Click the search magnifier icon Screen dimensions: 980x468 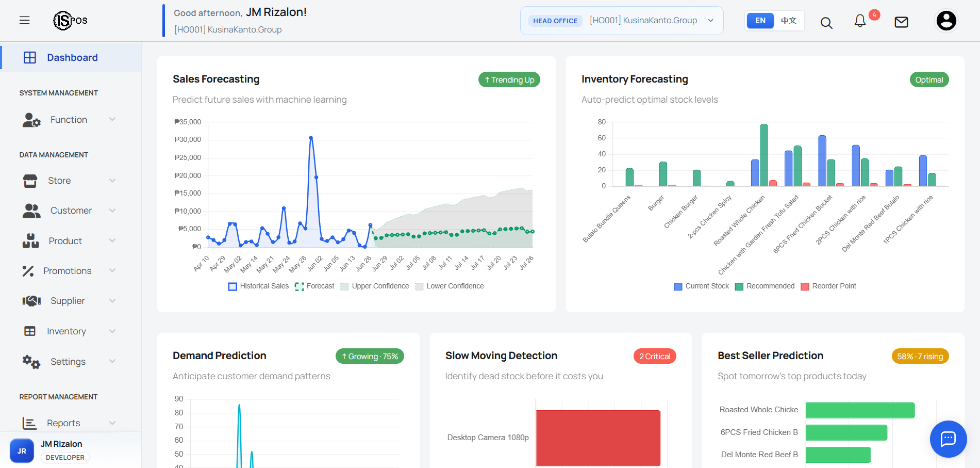(x=826, y=23)
